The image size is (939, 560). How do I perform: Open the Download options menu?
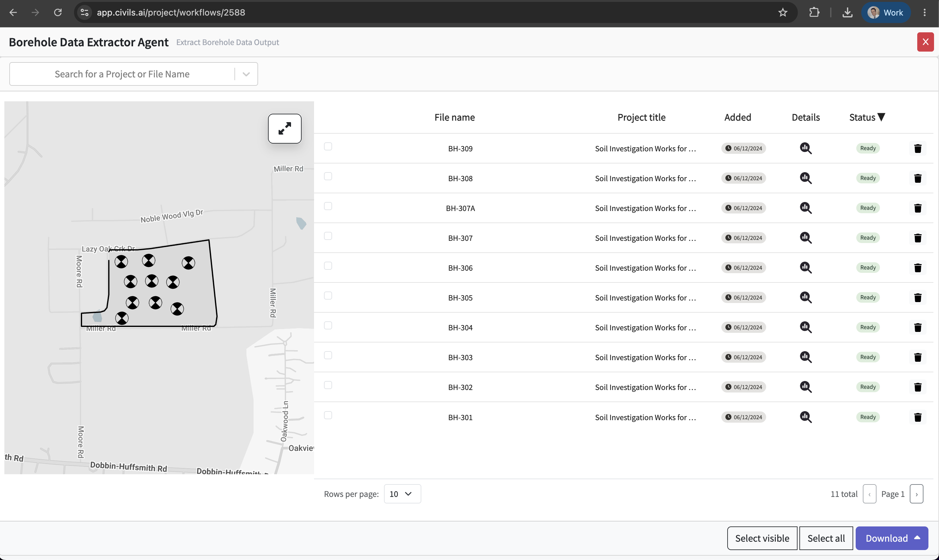[891, 538]
